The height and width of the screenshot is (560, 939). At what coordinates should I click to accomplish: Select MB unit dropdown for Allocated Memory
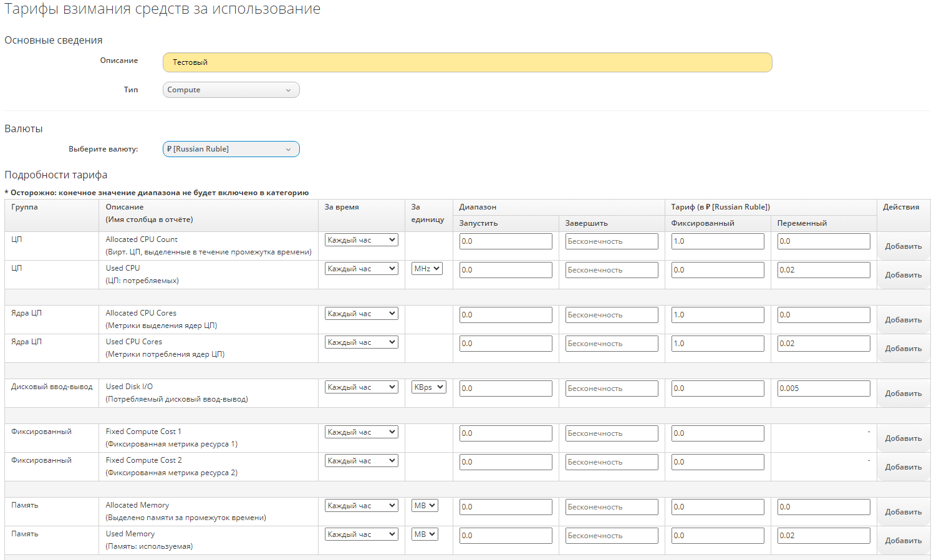click(x=425, y=506)
